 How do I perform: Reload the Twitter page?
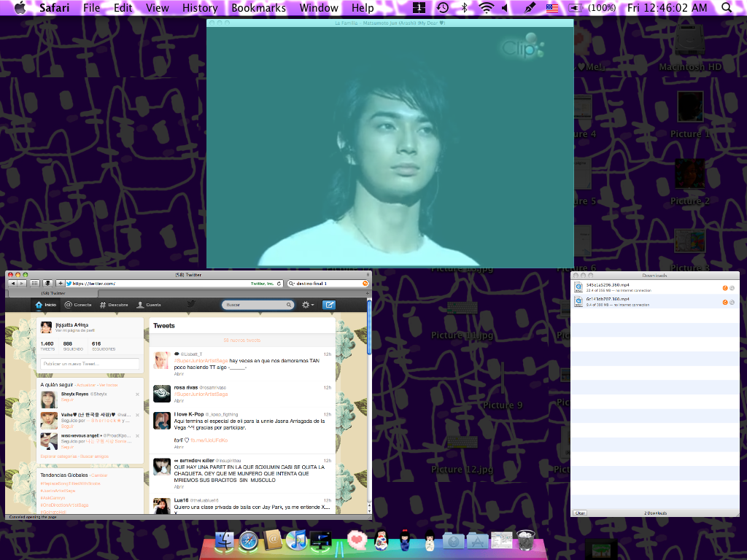tap(279, 284)
